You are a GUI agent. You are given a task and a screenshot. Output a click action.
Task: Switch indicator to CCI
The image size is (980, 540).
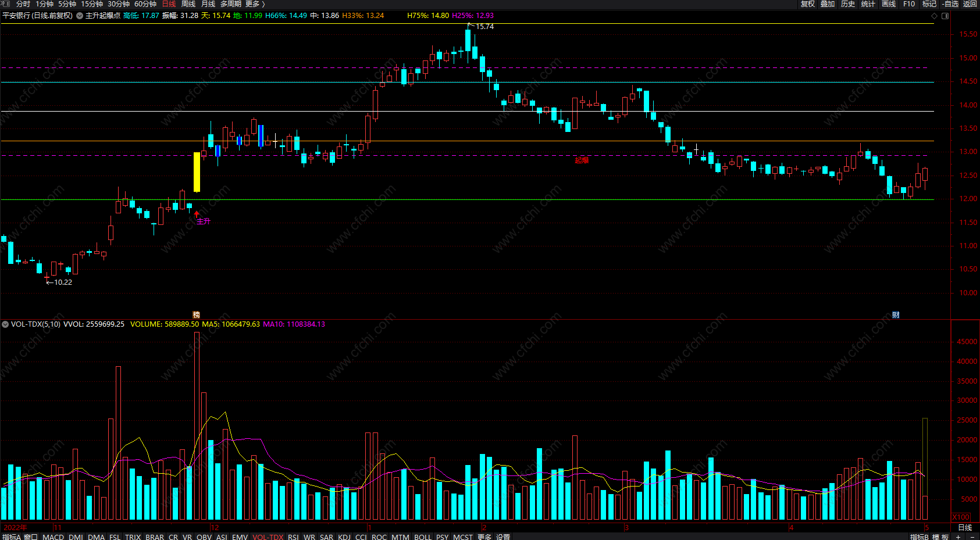(x=361, y=537)
